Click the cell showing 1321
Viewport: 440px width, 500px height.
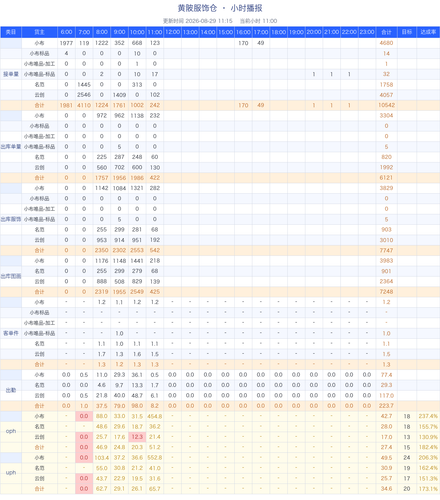coord(137,188)
